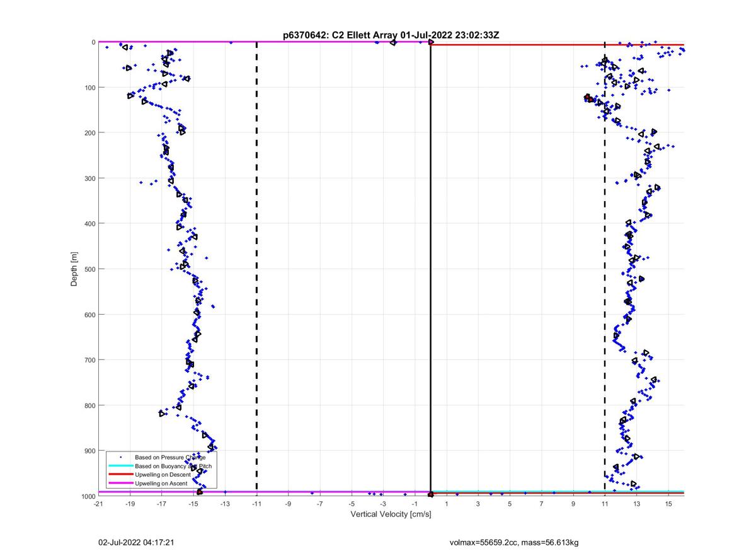Image resolution: width=756 pixels, height=558 pixels.
Task: Click depth tick label 700
Action: tap(89, 360)
